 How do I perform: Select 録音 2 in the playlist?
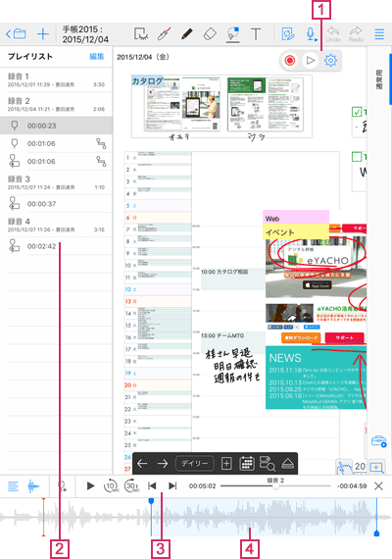pos(56,104)
